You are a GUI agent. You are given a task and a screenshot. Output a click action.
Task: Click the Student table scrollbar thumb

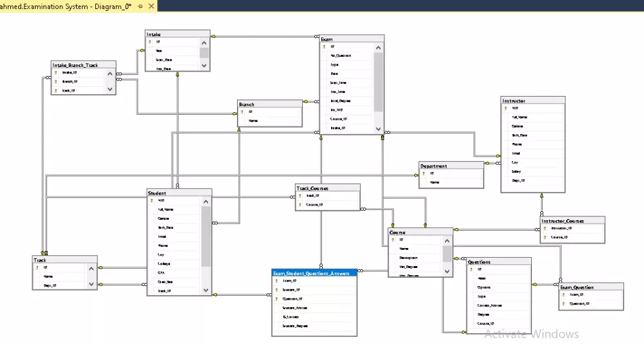click(206, 236)
